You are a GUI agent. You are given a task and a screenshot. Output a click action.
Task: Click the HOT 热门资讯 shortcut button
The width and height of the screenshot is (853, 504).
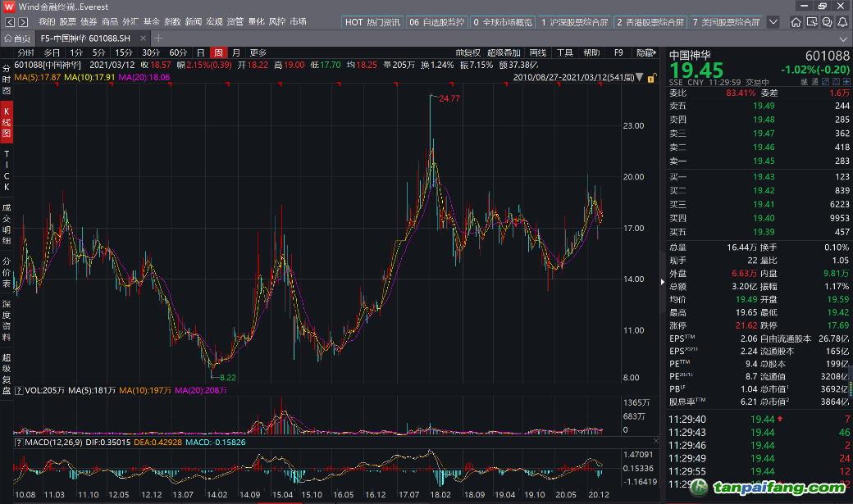coord(372,22)
